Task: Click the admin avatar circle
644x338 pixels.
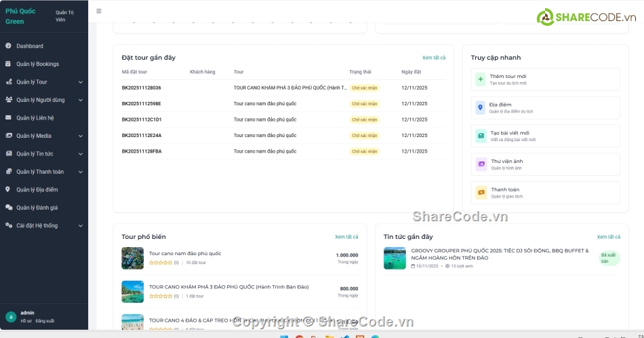Action: (11, 316)
